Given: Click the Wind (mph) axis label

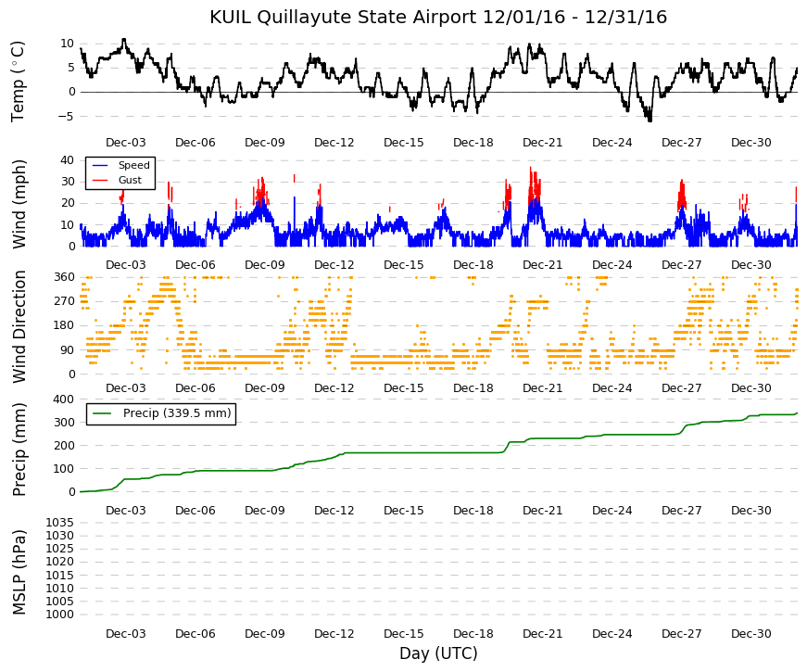Looking at the screenshot, I should [18, 205].
